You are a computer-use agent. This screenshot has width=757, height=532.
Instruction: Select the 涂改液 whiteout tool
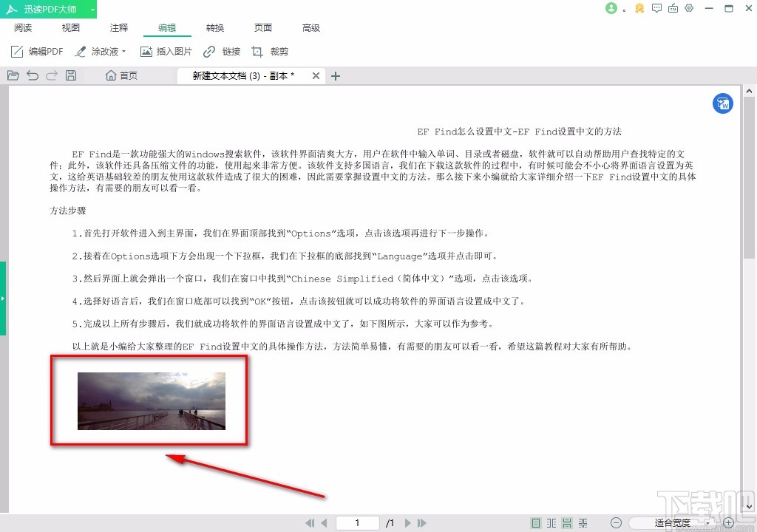[x=98, y=51]
